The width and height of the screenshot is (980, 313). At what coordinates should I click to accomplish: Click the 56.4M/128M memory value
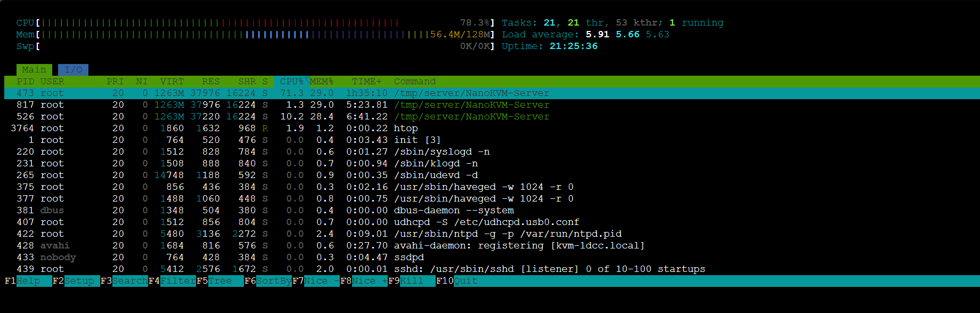460,35
